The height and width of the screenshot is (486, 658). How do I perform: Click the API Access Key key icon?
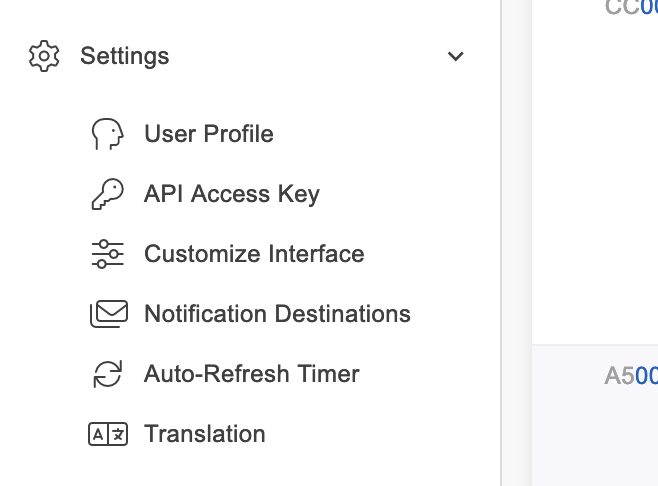pos(107,194)
